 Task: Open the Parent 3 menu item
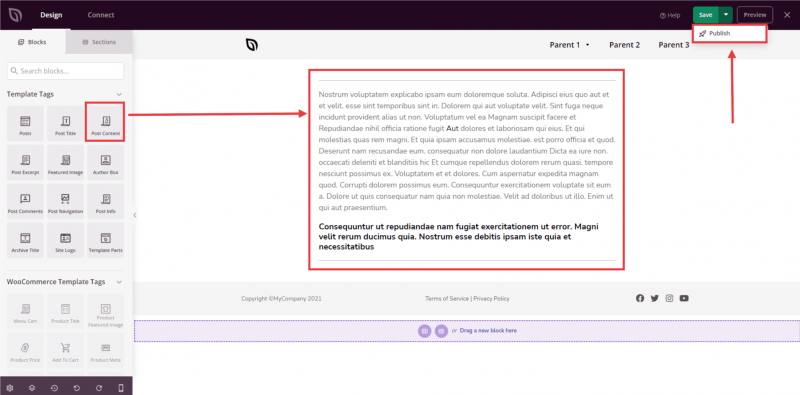coord(673,45)
